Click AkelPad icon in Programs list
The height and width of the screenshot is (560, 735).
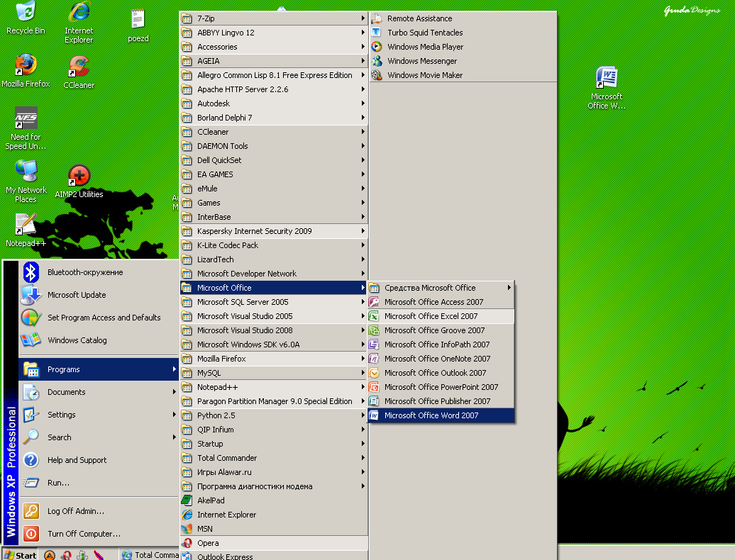[187, 500]
